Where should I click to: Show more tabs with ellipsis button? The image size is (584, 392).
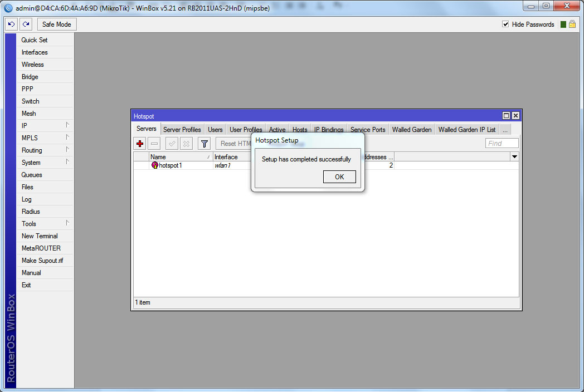[x=504, y=130]
